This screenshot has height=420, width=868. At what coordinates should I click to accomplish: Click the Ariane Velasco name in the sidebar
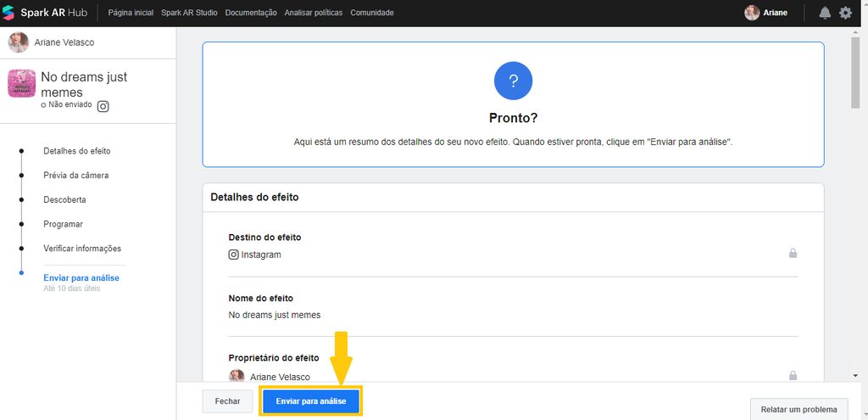64,42
